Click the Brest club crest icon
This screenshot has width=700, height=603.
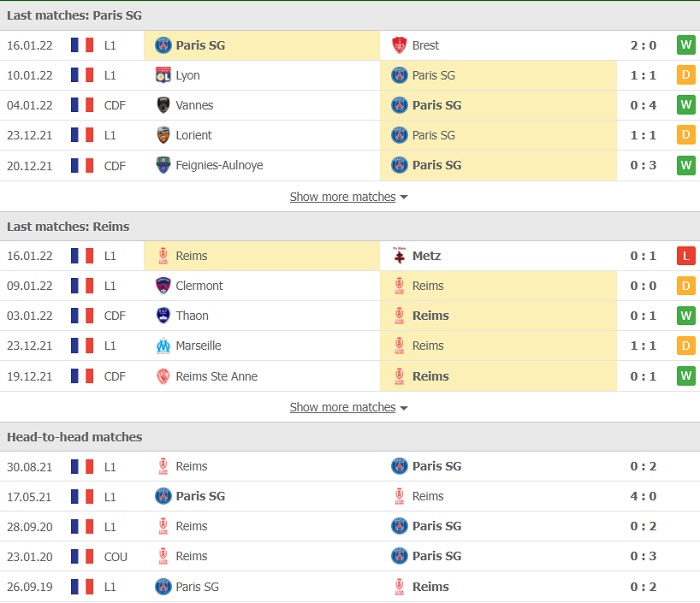[x=399, y=45]
